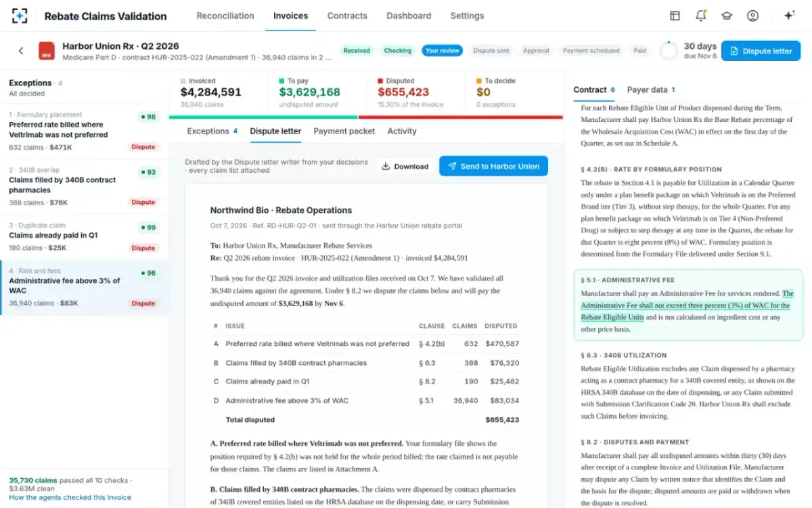Click the Received status step
This screenshot has height=508, width=812.
(x=357, y=51)
